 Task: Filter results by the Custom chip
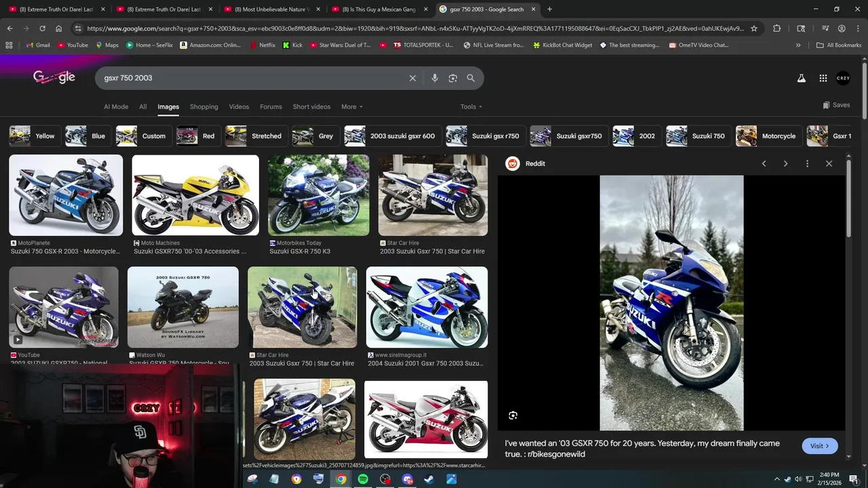[x=142, y=136]
